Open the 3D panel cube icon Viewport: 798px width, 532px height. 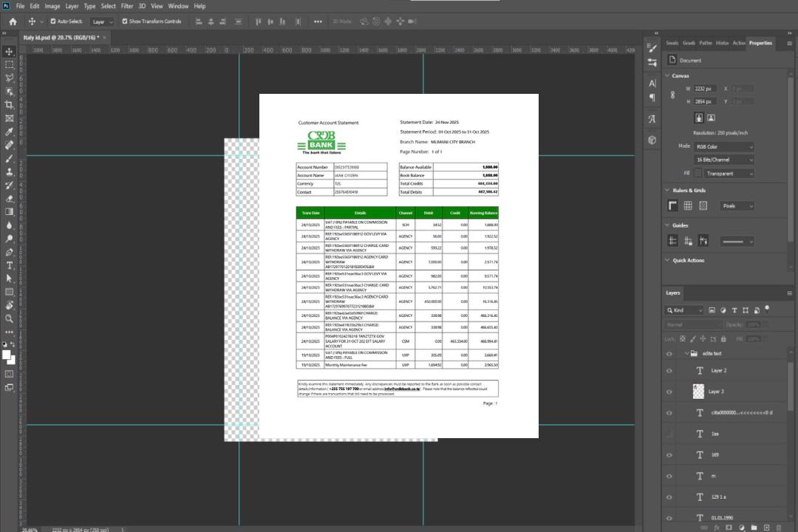point(652,140)
